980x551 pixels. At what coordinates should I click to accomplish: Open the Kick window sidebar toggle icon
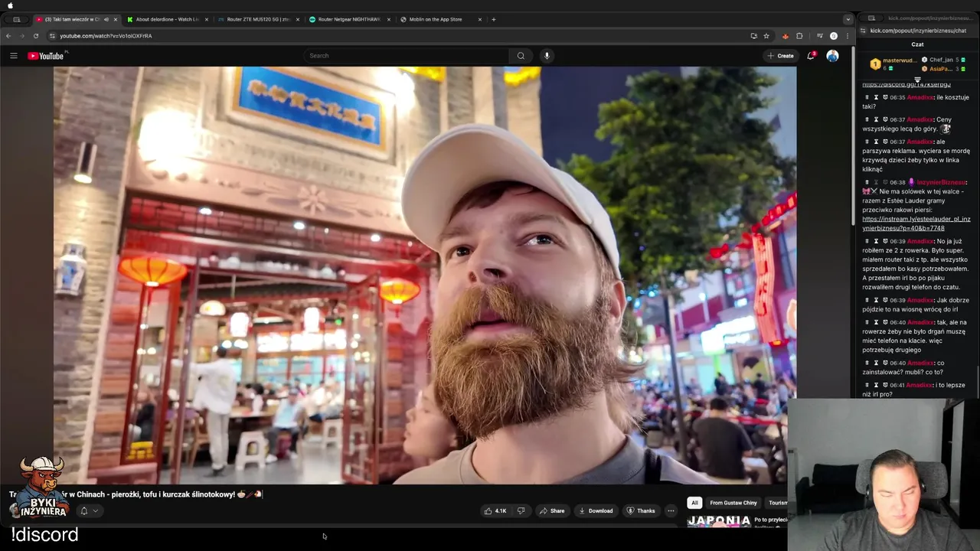(x=871, y=18)
